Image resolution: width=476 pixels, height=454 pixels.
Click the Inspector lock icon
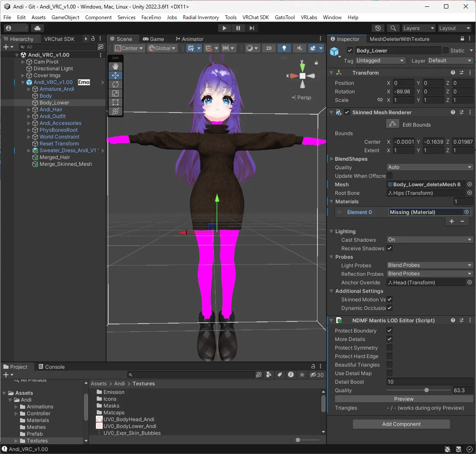click(x=462, y=38)
